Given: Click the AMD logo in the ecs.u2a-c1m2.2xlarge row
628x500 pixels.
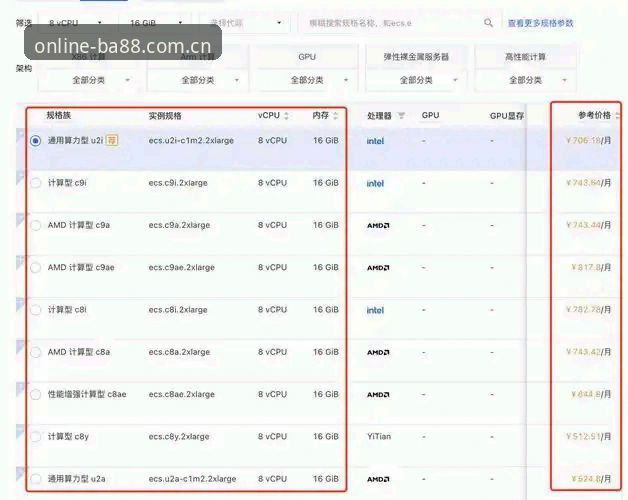Looking at the screenshot, I should pos(378,479).
